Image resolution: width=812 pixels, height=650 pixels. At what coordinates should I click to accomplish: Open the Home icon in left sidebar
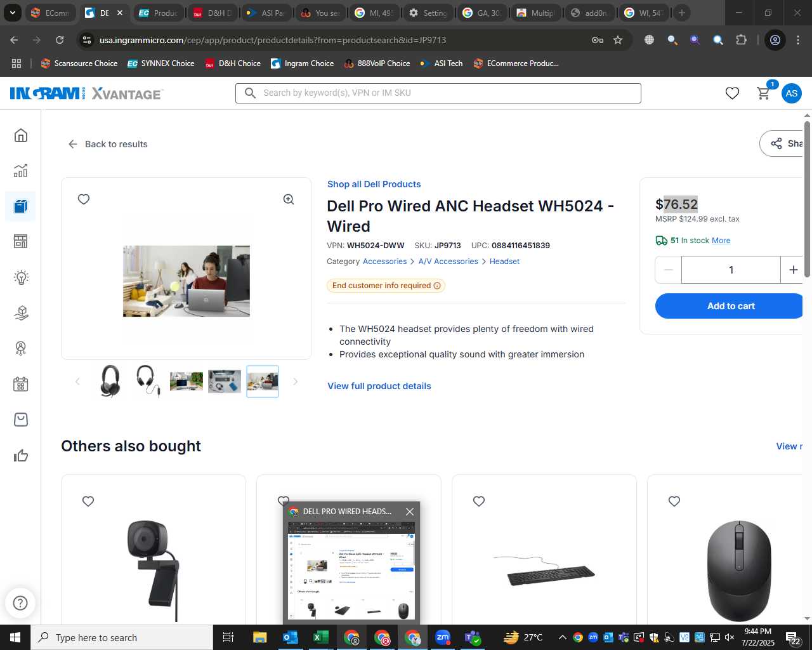click(x=21, y=135)
